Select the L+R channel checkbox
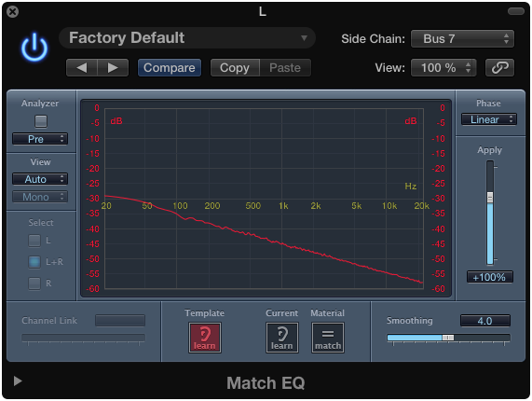The image size is (532, 401). [x=34, y=262]
